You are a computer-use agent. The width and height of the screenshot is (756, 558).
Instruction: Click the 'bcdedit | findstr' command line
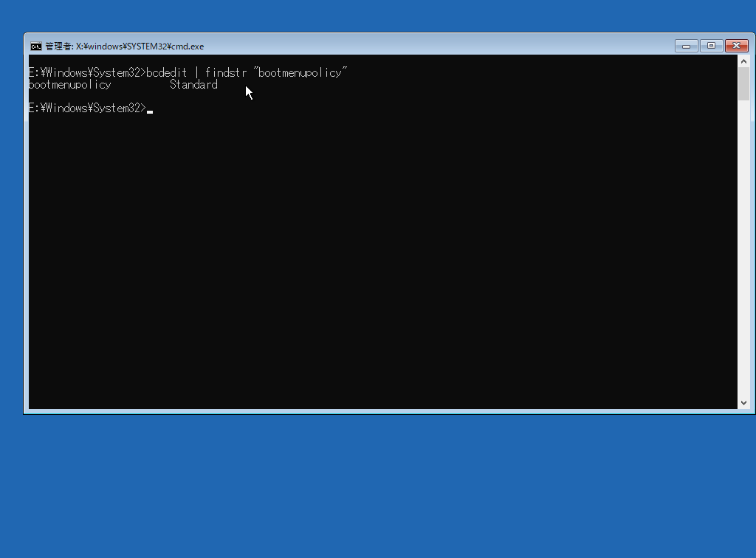[x=188, y=73]
